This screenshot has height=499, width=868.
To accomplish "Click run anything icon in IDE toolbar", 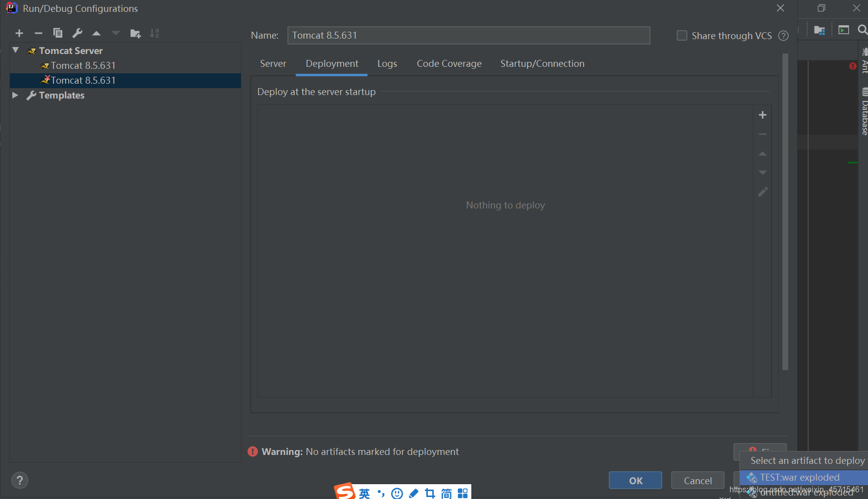I will tap(844, 30).
